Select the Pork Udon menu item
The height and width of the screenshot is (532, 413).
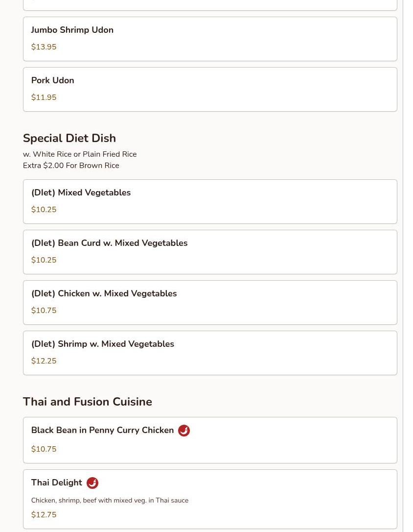pos(210,89)
